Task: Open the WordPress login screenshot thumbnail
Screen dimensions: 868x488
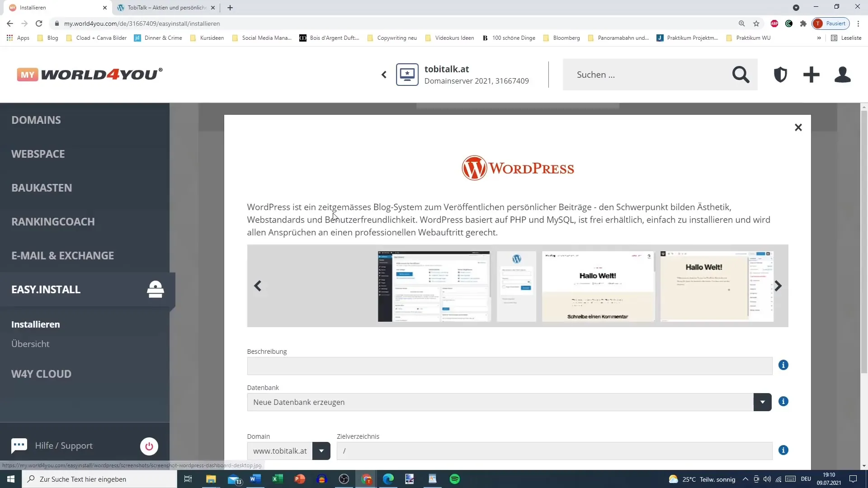Action: (516, 286)
